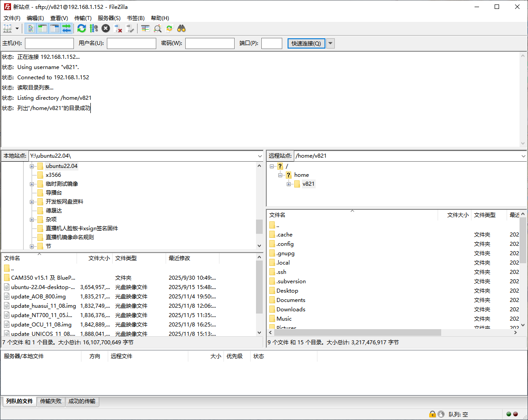Viewport: 528px width, 420px height.
Task: Open the quickconnect history dropdown arrow
Action: (331, 44)
